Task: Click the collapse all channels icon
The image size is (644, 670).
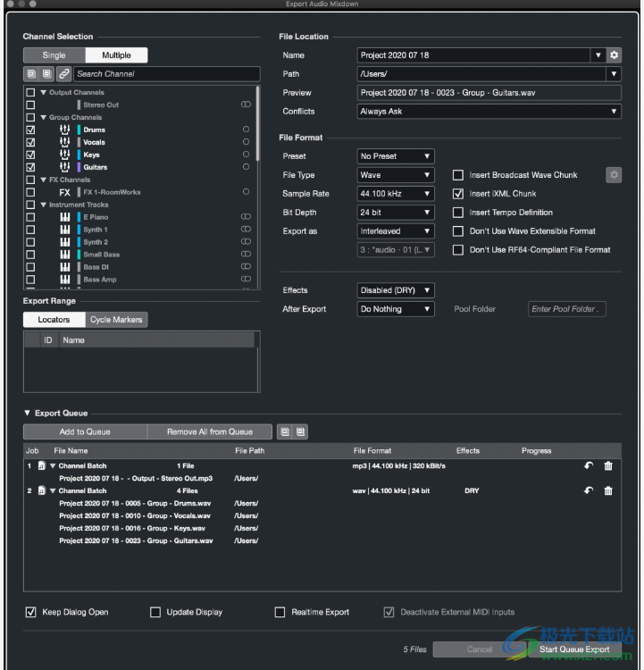Action: 46,74
